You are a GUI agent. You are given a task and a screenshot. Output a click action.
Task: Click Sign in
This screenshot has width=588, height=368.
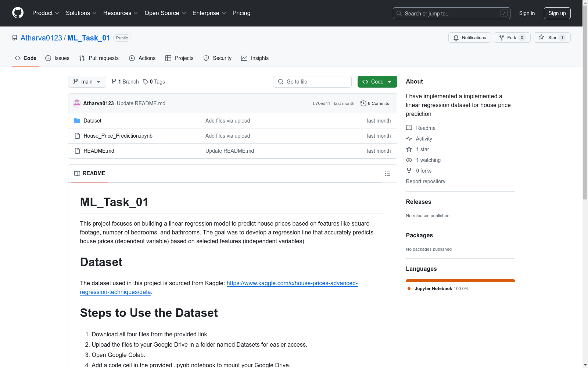527,13
